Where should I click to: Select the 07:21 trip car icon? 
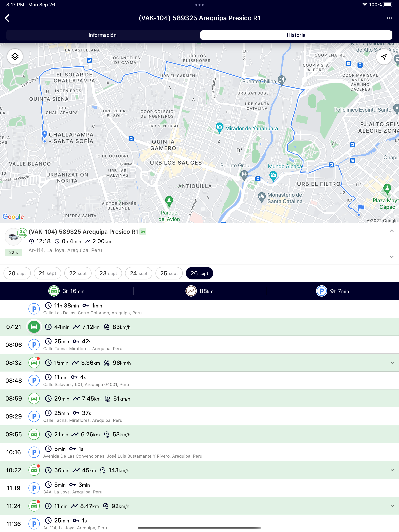[34, 327]
